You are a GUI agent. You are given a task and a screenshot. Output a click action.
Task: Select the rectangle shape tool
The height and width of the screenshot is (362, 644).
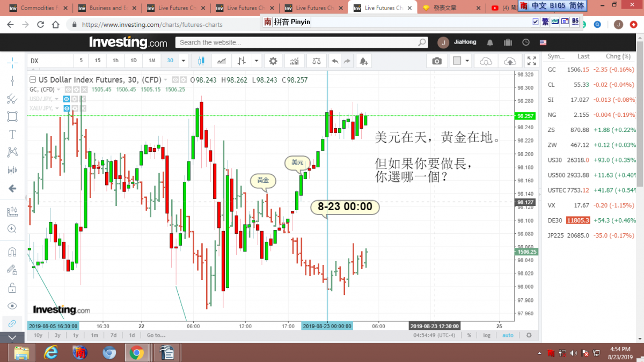tap(12, 116)
